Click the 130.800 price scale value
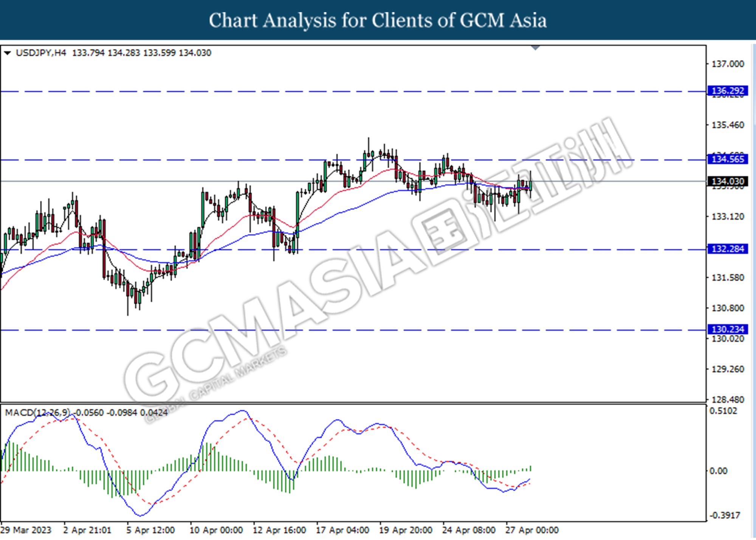Viewport: 756px width, 540px height. [728, 308]
